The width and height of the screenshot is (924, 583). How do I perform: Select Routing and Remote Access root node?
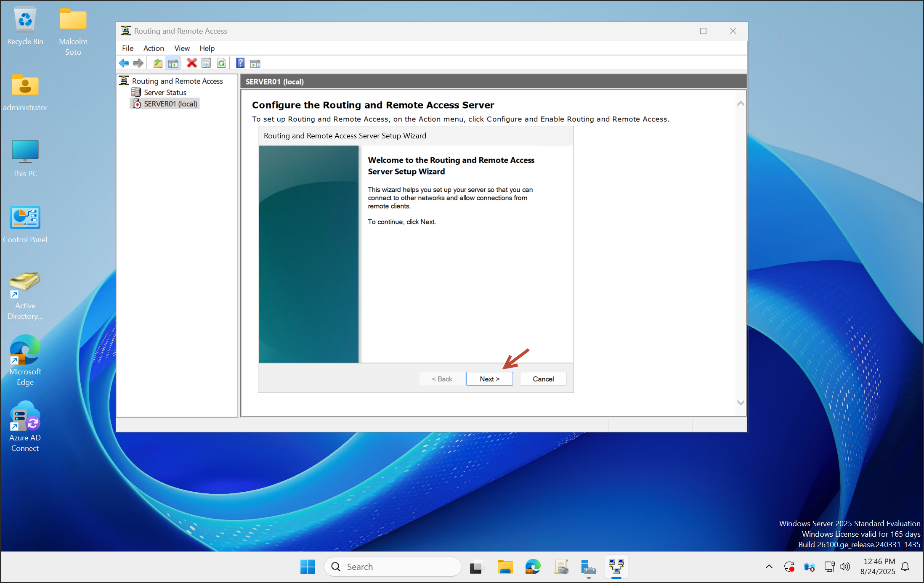(x=177, y=81)
